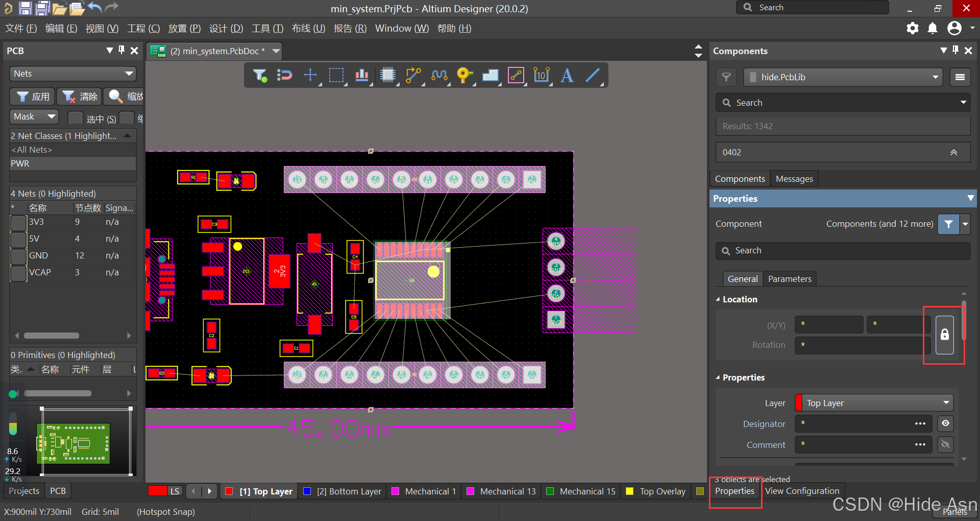Click the place via tool
This screenshot has height=521, width=980.
point(464,76)
